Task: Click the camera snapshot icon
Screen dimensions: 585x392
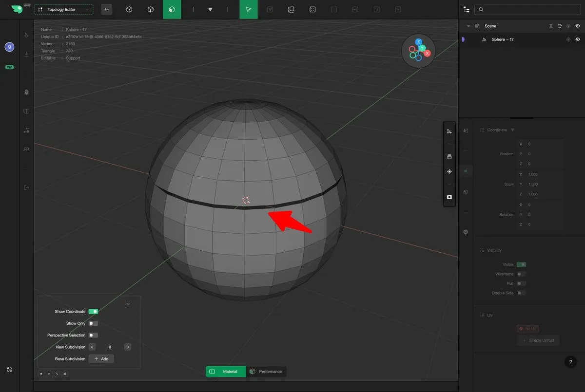Action: [x=449, y=197]
